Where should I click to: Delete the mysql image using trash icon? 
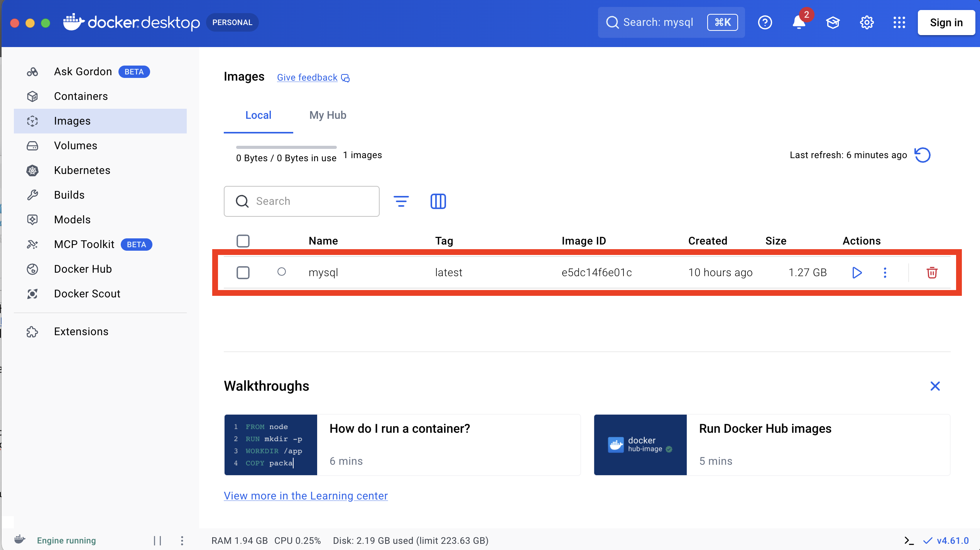(x=932, y=273)
